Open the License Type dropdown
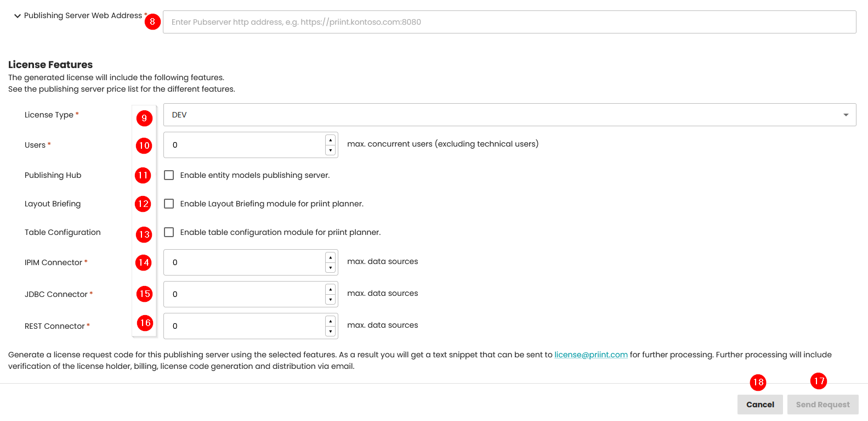 509,115
